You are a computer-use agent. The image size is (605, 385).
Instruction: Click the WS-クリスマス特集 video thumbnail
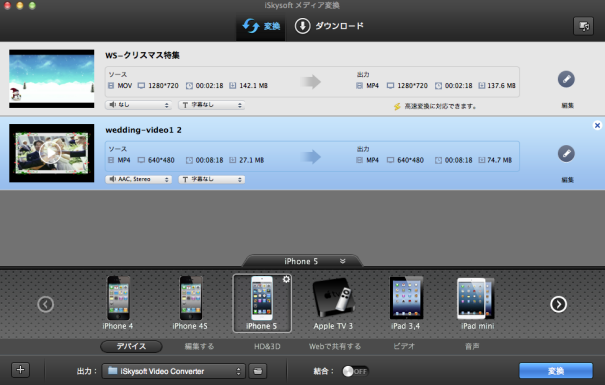(x=52, y=79)
